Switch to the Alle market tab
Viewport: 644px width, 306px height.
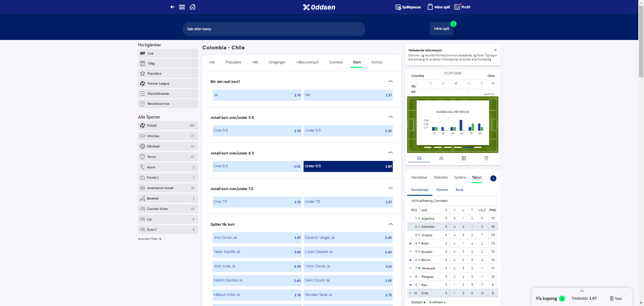click(212, 62)
